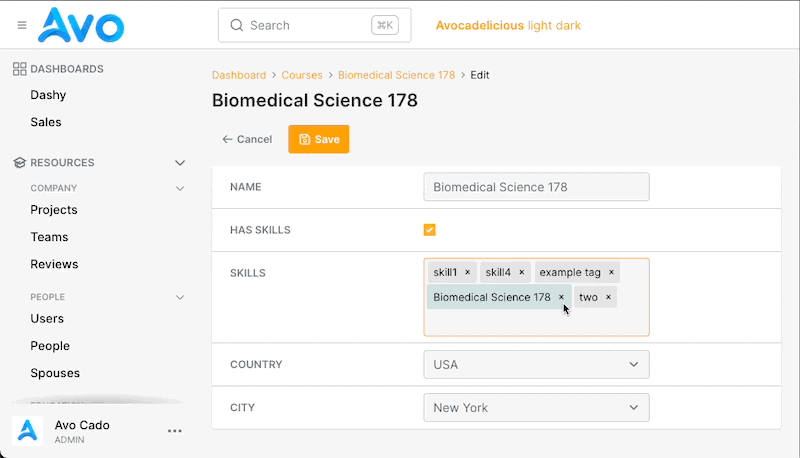Remove the two tag
This screenshot has height=458, width=800.
pos(608,297)
